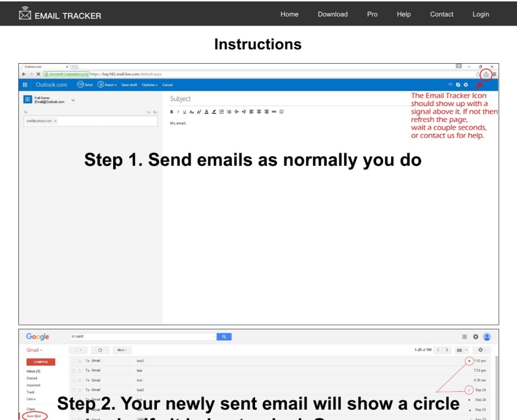Image resolution: width=517 pixels, height=420 pixels.
Task: Open the Options dropdown in Outlook toolbar
Action: click(149, 85)
